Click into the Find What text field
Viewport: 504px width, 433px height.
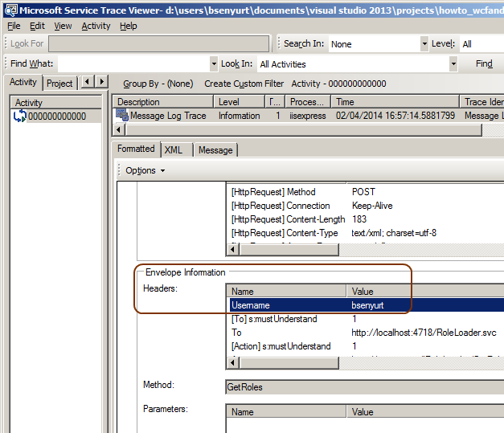coord(133,64)
